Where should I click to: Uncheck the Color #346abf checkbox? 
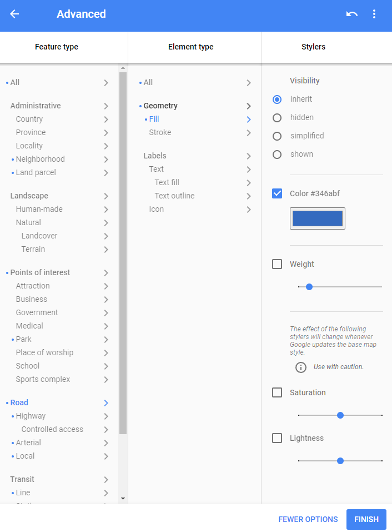pyautogui.click(x=277, y=193)
